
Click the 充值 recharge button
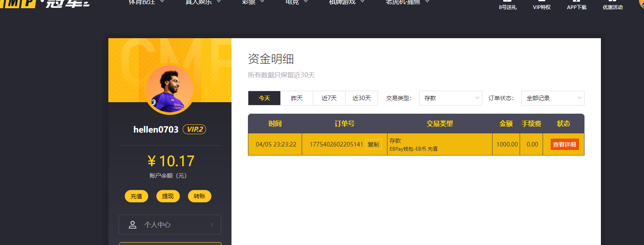coord(136,196)
